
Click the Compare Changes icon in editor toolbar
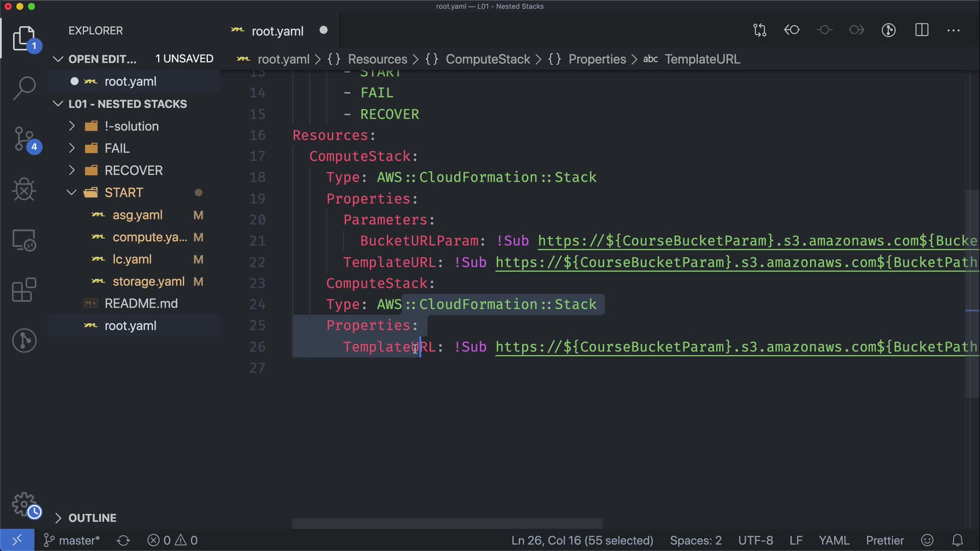point(759,30)
